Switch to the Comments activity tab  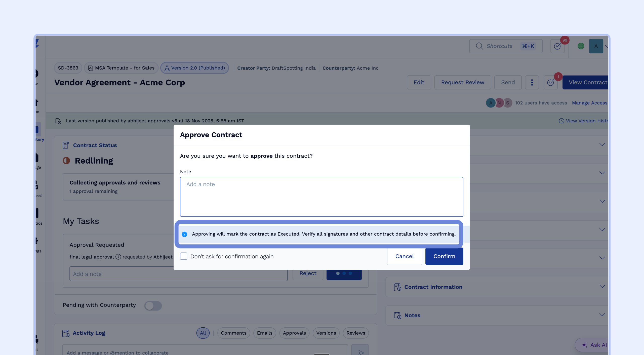(233, 333)
